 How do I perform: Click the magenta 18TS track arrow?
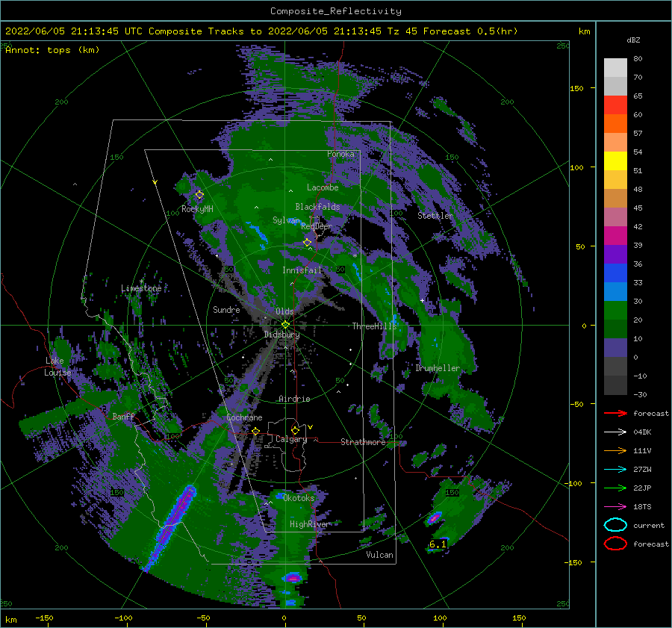[615, 507]
